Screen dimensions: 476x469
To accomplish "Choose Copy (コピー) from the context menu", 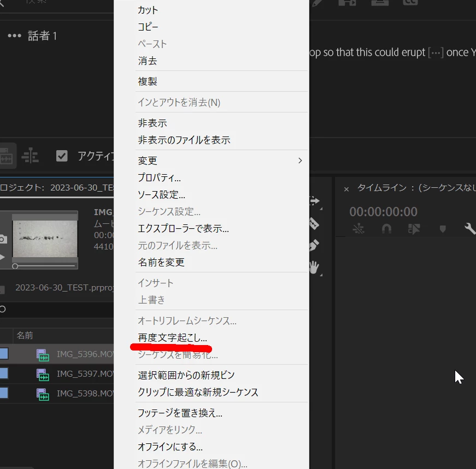I will pyautogui.click(x=148, y=27).
